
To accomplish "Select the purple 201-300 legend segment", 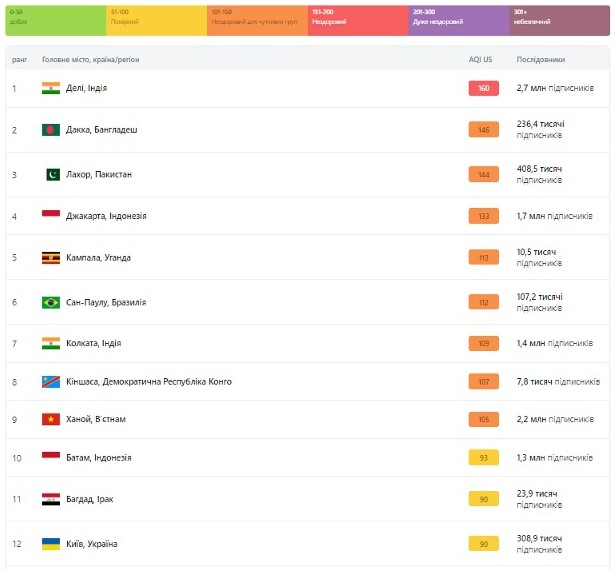I will (458, 19).
